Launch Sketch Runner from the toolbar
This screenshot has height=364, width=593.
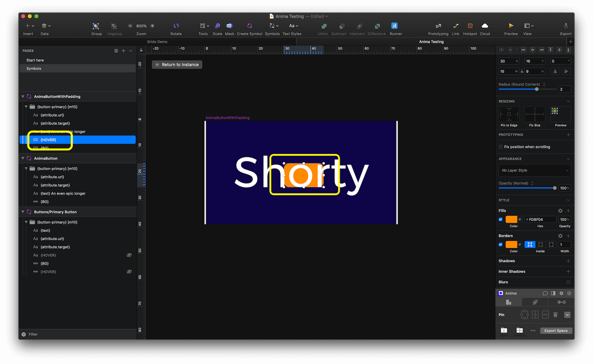(395, 26)
